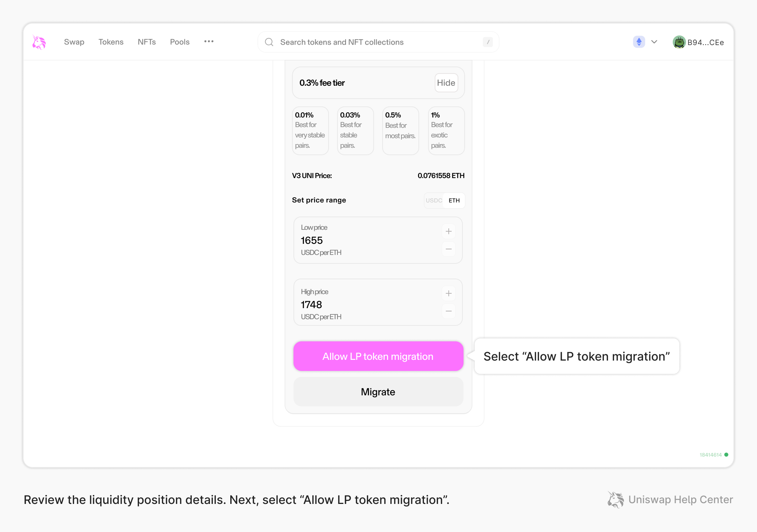Select the 1% exotic pairs fee tier

pos(446,130)
